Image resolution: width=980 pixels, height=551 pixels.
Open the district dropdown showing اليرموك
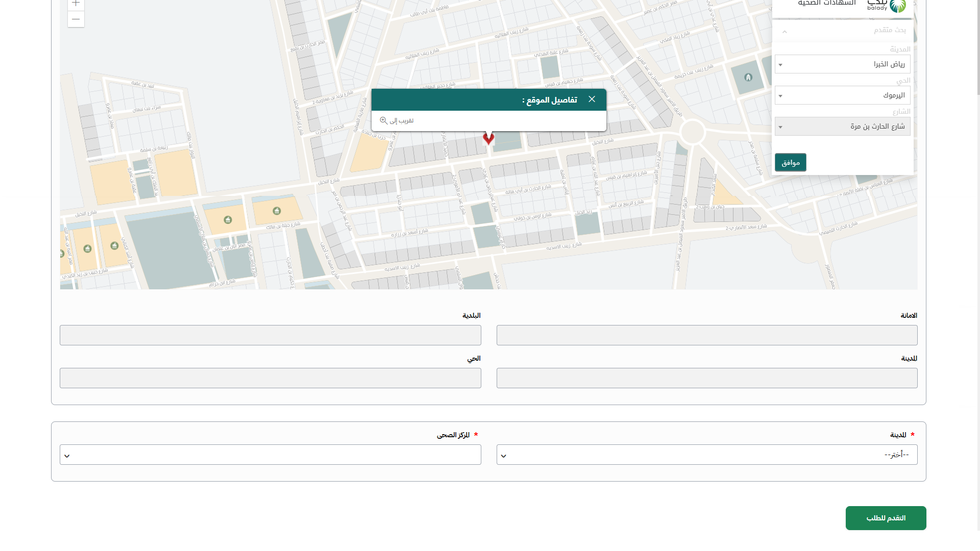(842, 95)
